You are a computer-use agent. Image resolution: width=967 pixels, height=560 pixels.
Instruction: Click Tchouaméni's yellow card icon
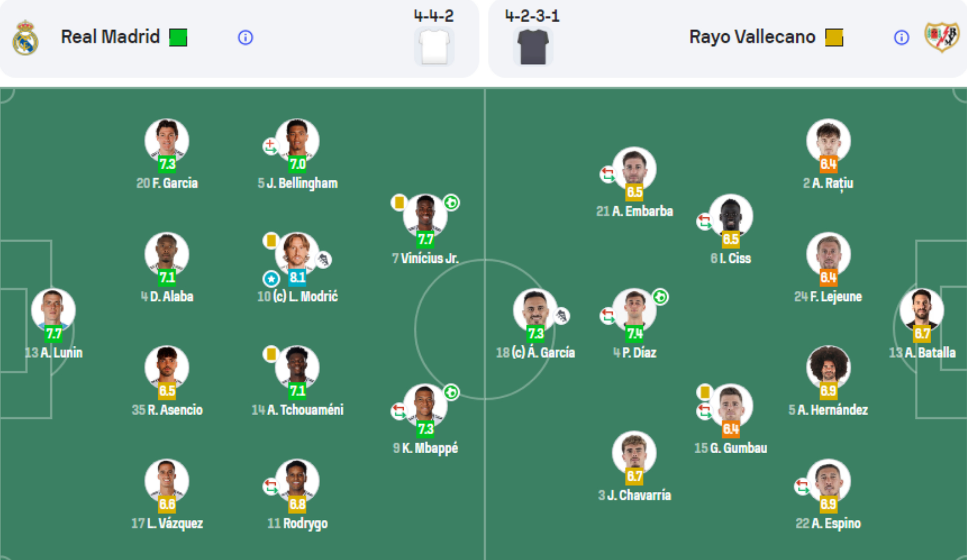(271, 354)
